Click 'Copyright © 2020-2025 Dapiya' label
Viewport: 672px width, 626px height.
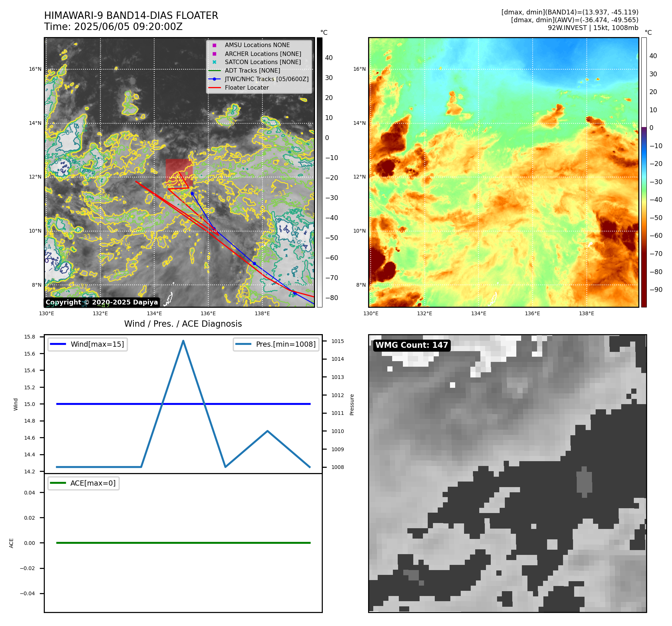pyautogui.click(x=102, y=302)
